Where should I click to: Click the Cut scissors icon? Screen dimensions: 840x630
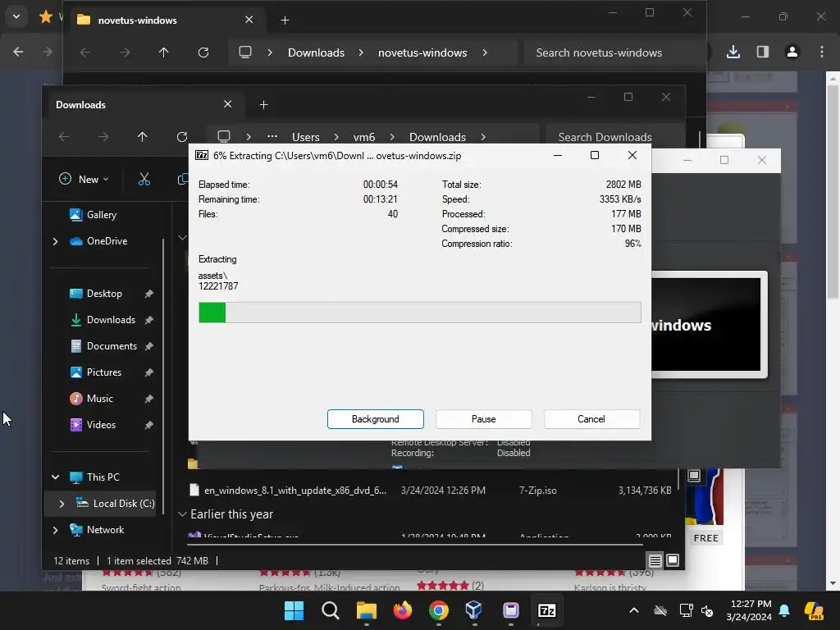pyautogui.click(x=144, y=179)
